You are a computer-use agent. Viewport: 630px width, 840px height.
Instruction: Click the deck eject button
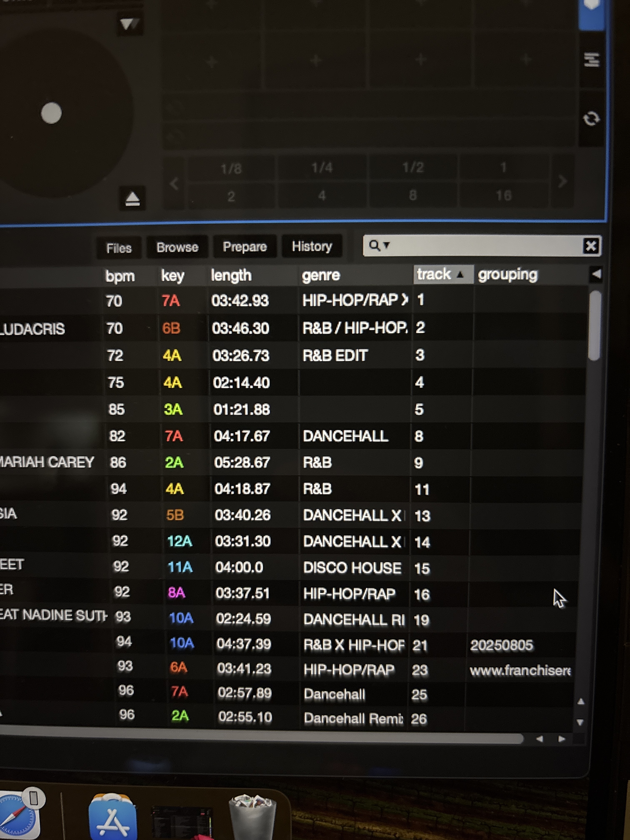point(132,198)
